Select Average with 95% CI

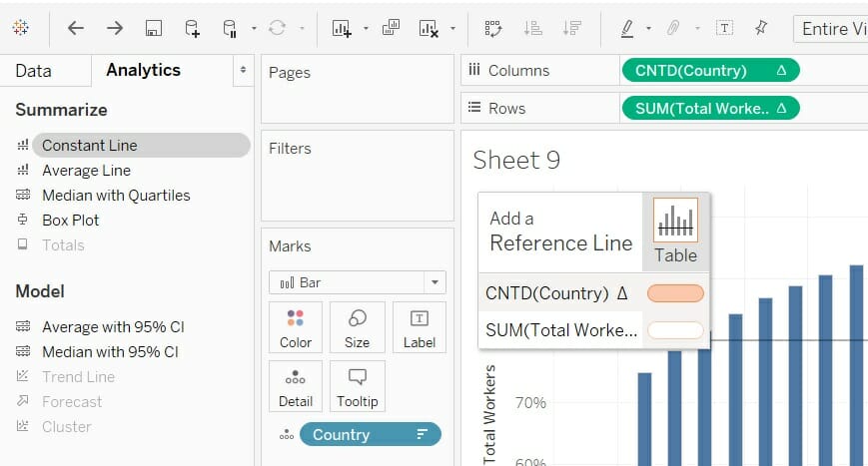click(x=113, y=326)
